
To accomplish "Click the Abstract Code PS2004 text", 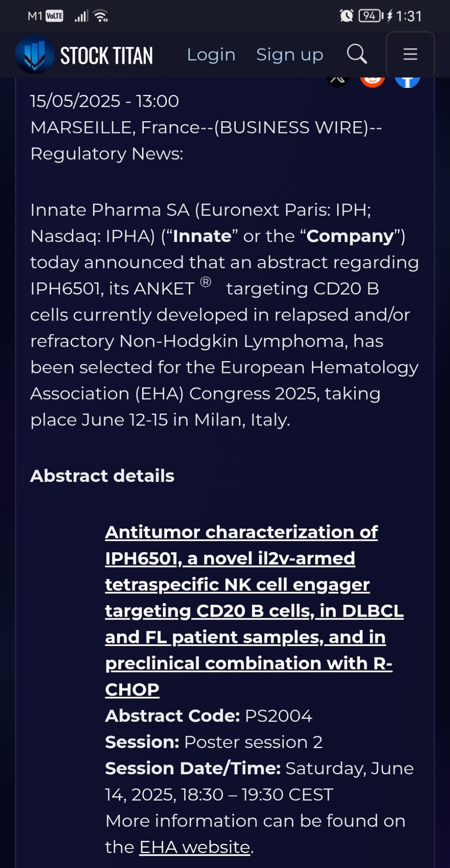I will tap(209, 716).
